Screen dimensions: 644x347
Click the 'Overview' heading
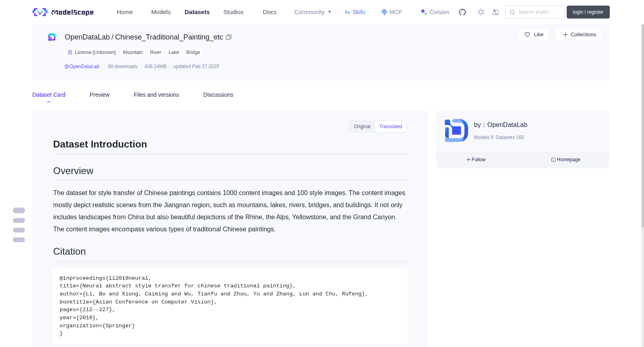(73, 171)
